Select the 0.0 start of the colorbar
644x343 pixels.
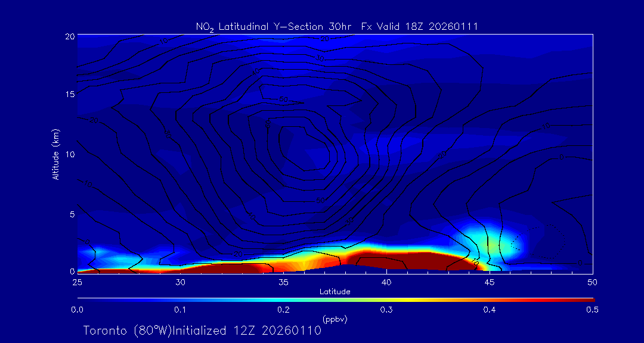[x=79, y=299]
